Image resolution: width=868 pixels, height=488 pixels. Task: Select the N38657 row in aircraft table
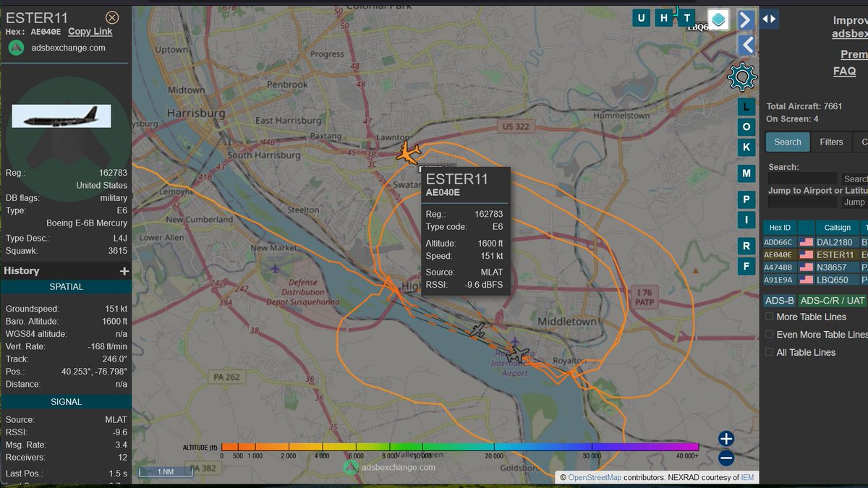(816, 267)
